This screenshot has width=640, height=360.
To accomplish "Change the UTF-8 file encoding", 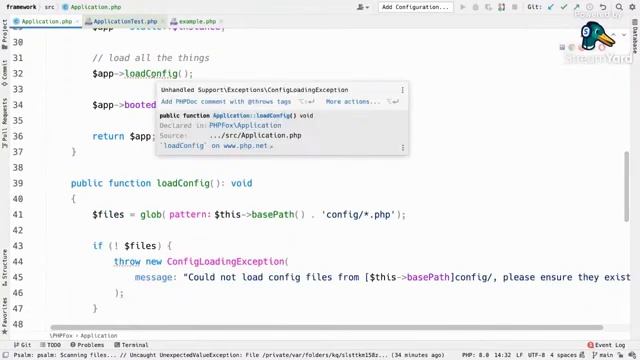I will coord(536,355).
